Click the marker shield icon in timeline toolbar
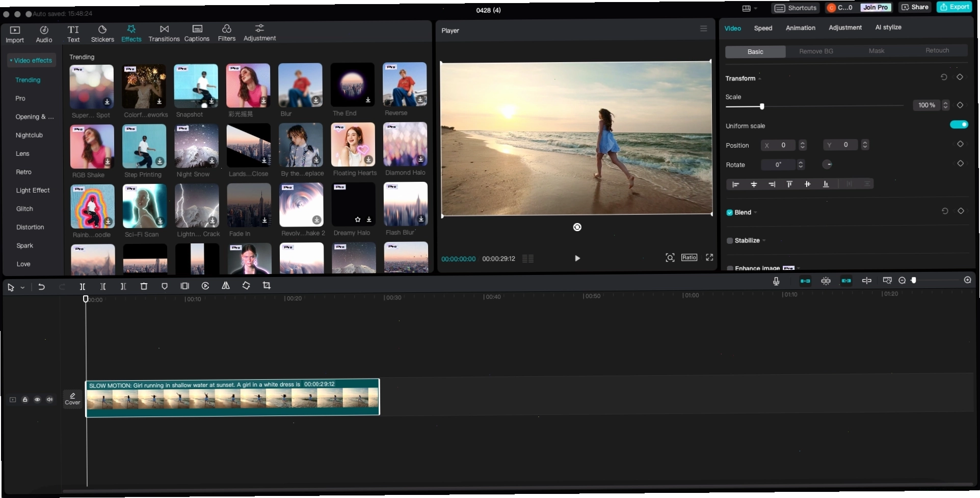 (165, 287)
